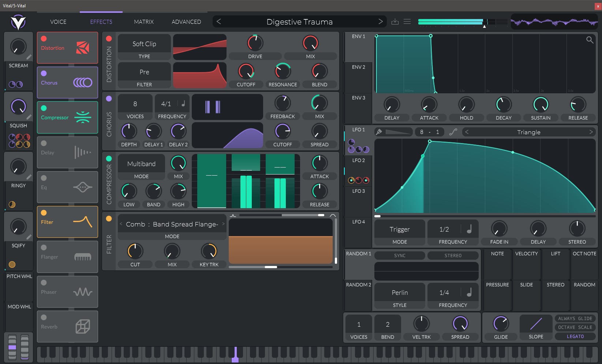Open the Digestive Trauma preset name

[299, 22]
